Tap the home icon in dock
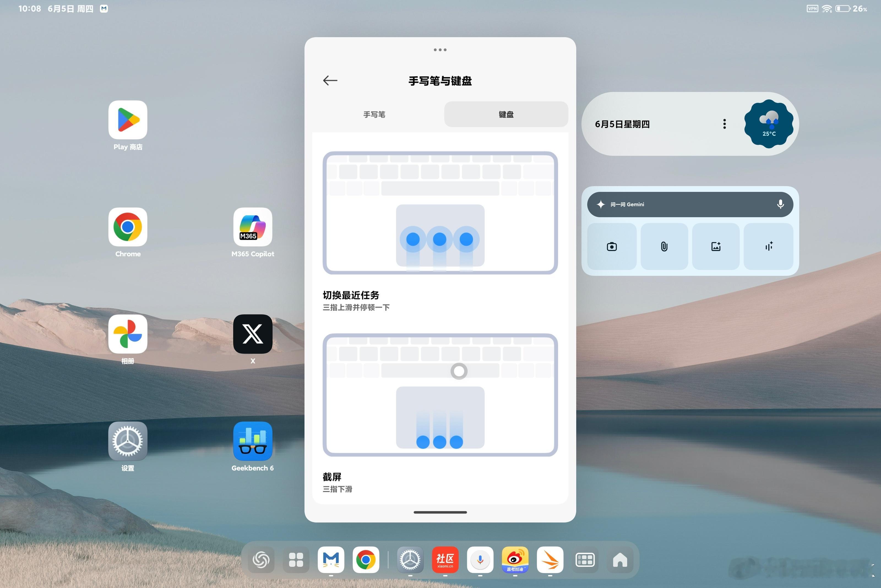This screenshot has width=881, height=588. (x=620, y=560)
